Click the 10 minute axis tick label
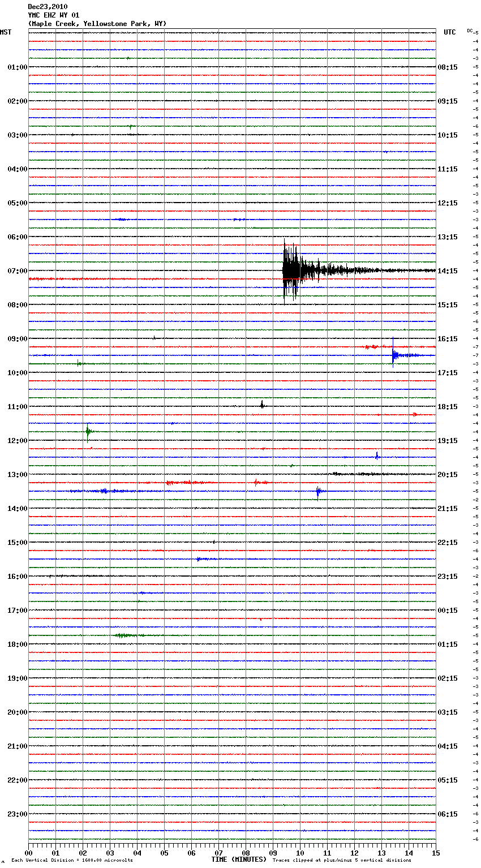481x868 pixels. coord(300,853)
